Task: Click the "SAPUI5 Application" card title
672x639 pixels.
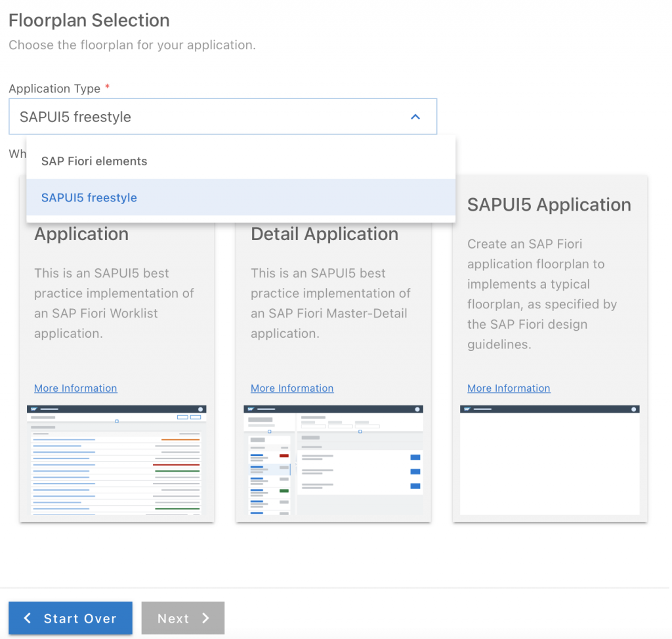Action: [x=549, y=205]
